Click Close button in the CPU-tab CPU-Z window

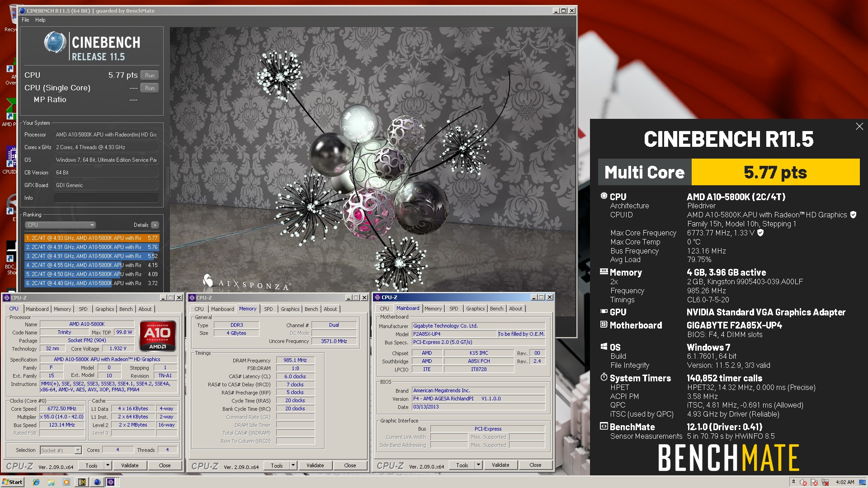(x=165, y=465)
